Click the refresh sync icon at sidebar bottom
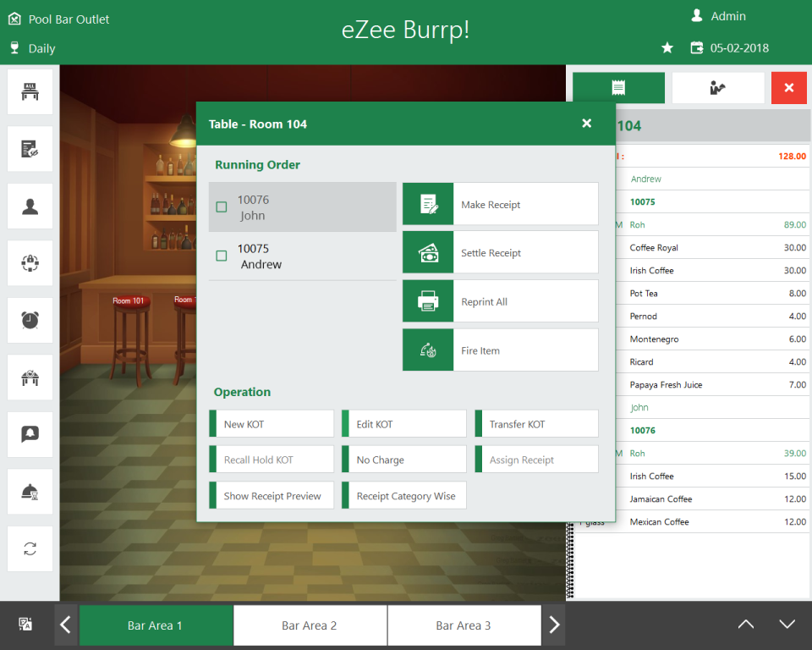The height and width of the screenshot is (650, 812). pos(30,548)
